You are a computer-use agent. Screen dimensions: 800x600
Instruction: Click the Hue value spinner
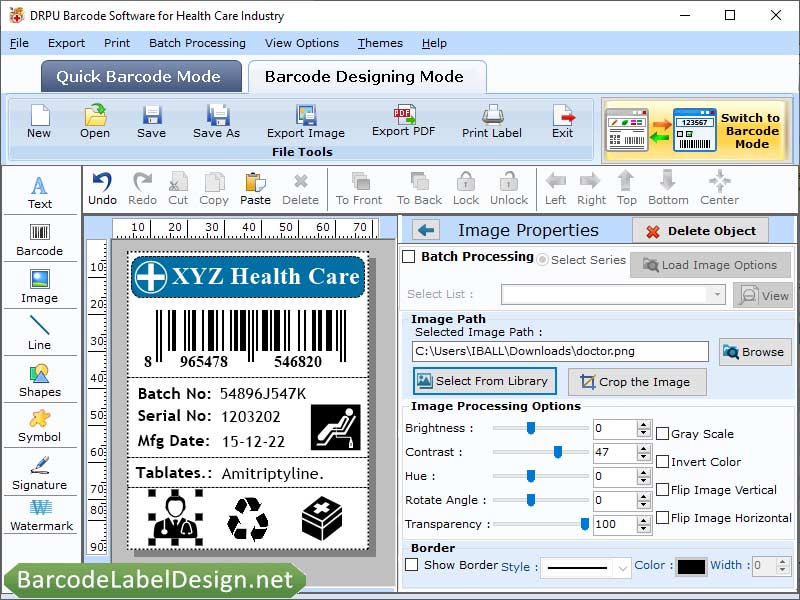pyautogui.click(x=644, y=476)
